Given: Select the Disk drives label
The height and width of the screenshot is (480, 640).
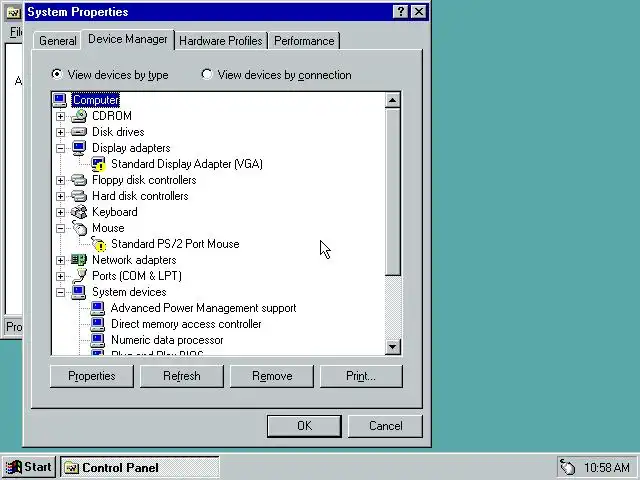Looking at the screenshot, I should point(118,132).
